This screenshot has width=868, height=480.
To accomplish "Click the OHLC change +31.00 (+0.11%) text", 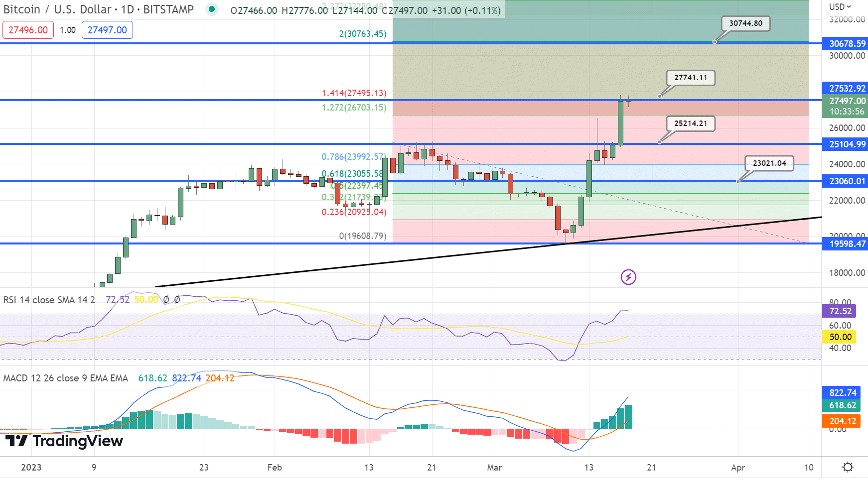I will [x=466, y=10].
